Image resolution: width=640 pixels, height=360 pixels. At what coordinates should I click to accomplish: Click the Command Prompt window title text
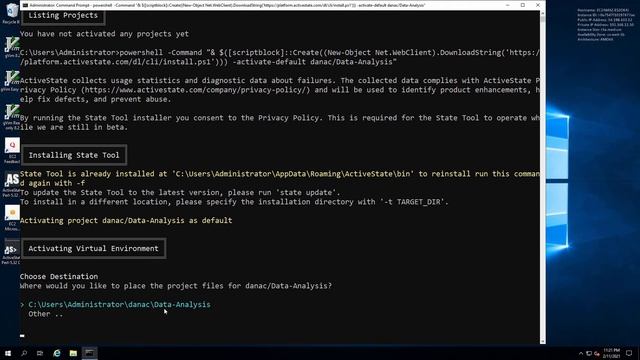point(227,5)
